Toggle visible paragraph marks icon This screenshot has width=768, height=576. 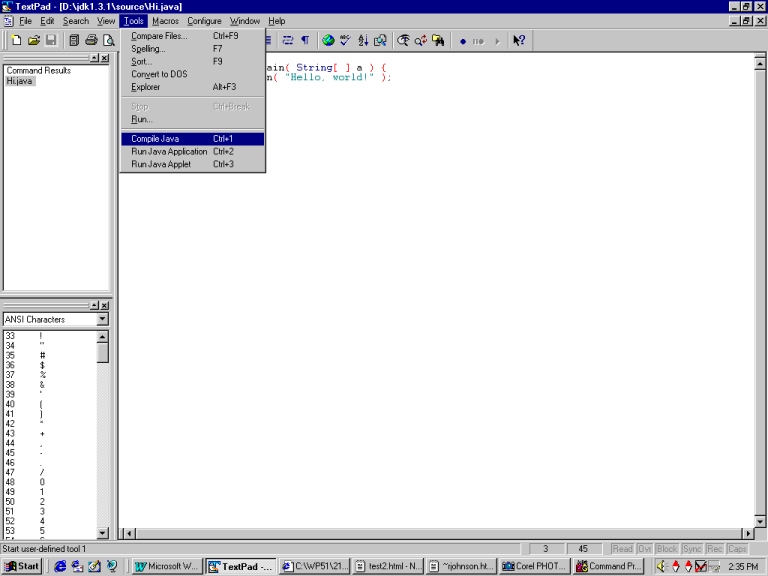(305, 41)
